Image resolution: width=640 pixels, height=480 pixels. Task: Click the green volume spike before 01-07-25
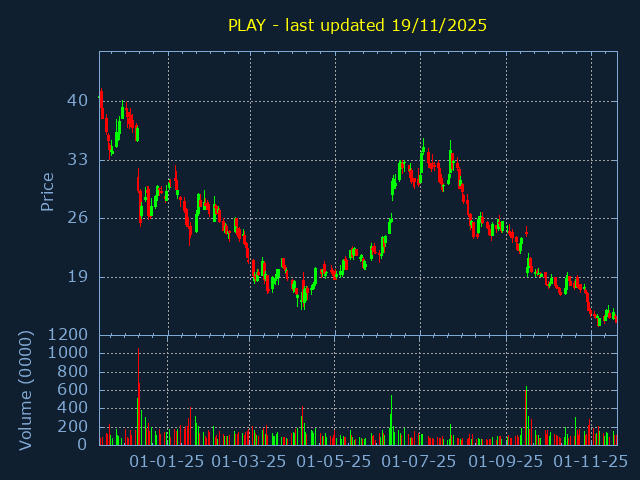(x=391, y=422)
